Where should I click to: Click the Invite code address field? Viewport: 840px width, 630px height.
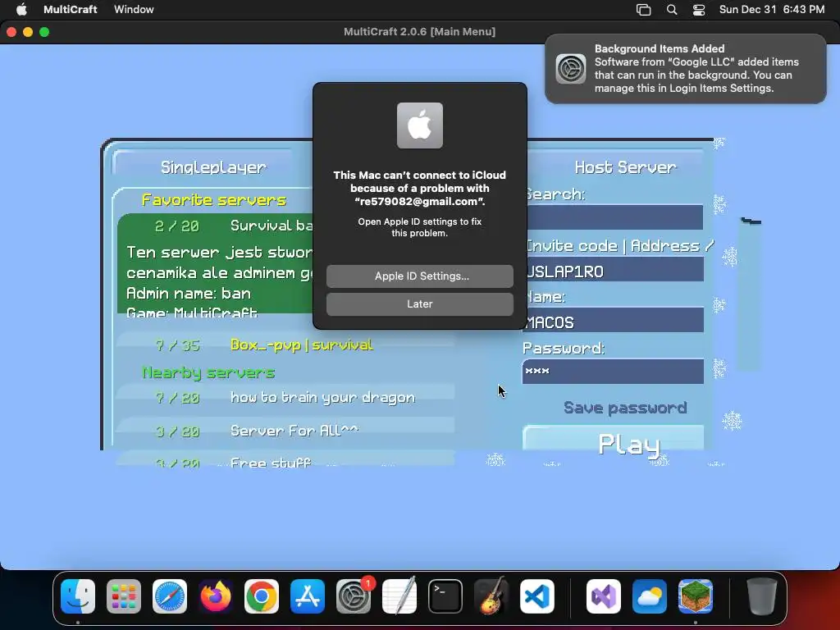click(x=615, y=269)
